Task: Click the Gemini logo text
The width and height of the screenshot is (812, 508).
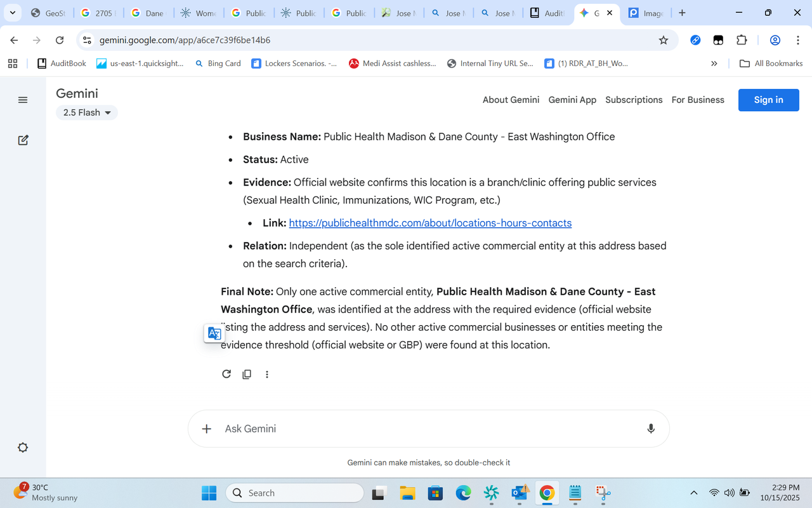Action: (x=77, y=93)
